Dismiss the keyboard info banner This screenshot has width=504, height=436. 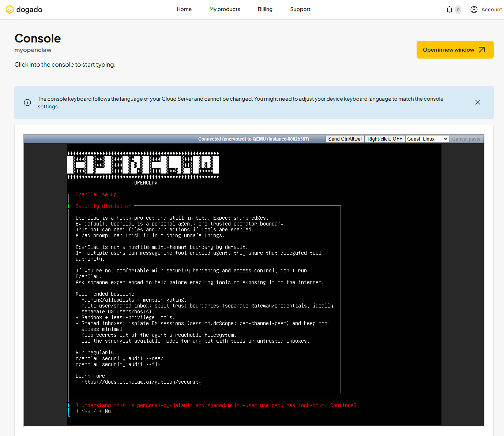pos(478,102)
